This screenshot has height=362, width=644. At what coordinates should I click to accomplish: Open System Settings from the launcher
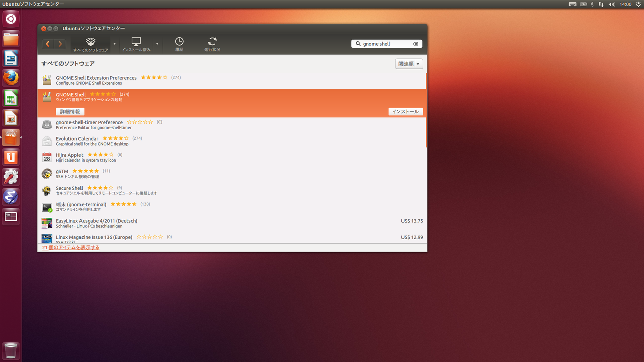coord(11,177)
